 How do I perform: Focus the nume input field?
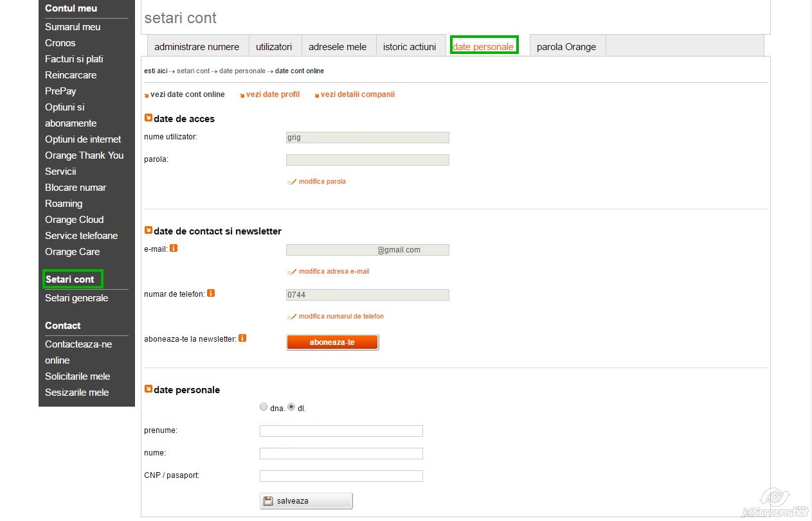pyautogui.click(x=341, y=454)
